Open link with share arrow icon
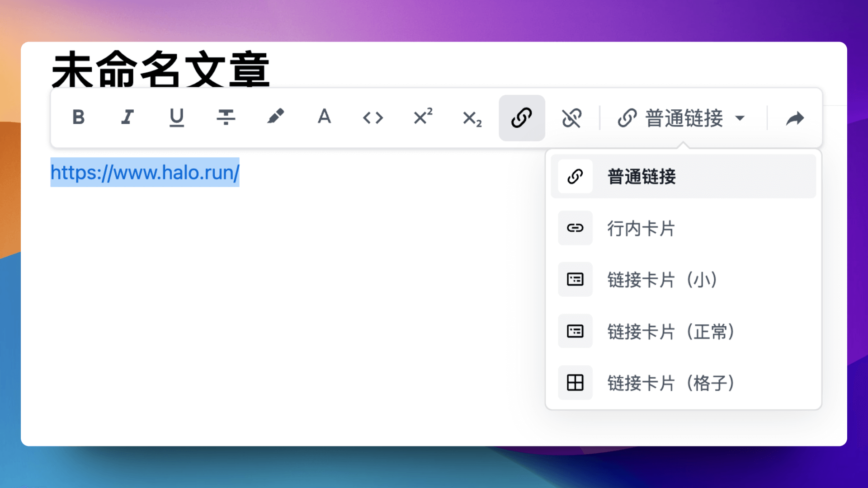868x488 pixels. [x=795, y=118]
